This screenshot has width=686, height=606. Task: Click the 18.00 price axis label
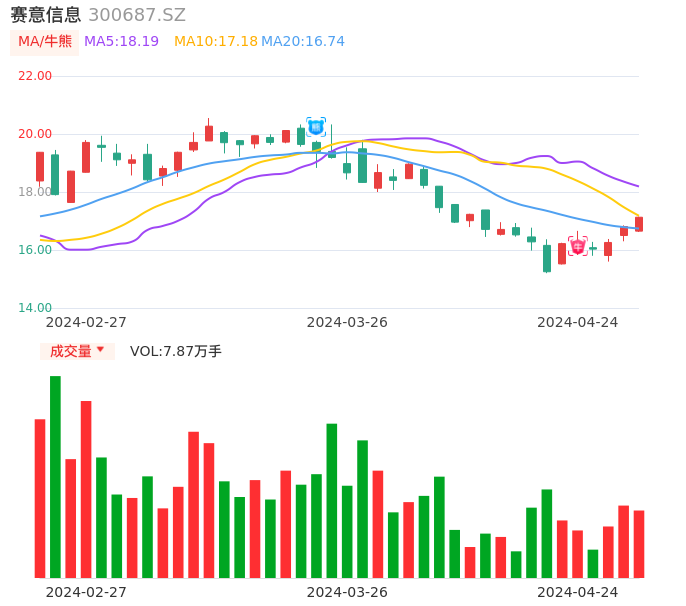[x=35, y=192]
